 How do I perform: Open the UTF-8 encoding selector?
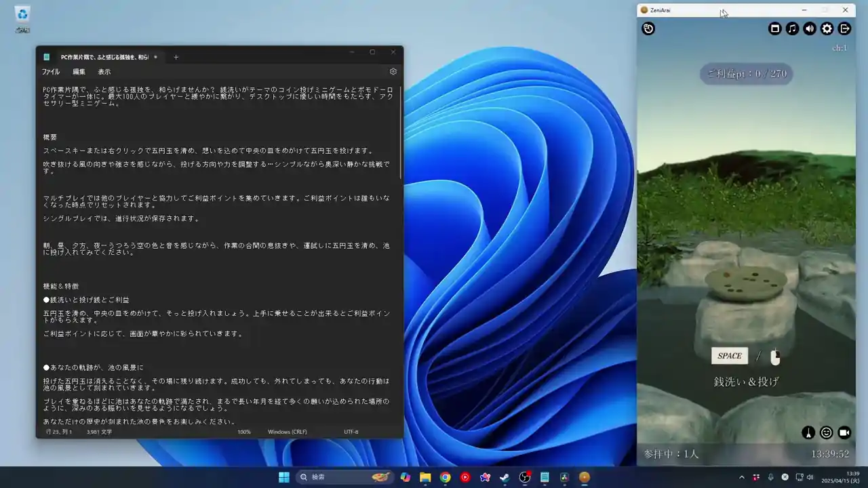pyautogui.click(x=351, y=432)
